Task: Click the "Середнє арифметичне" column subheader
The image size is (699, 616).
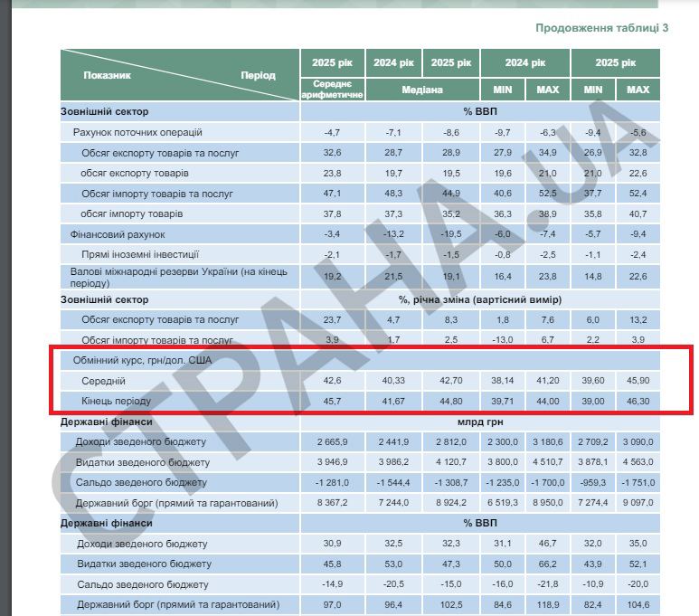Action: coord(332,90)
